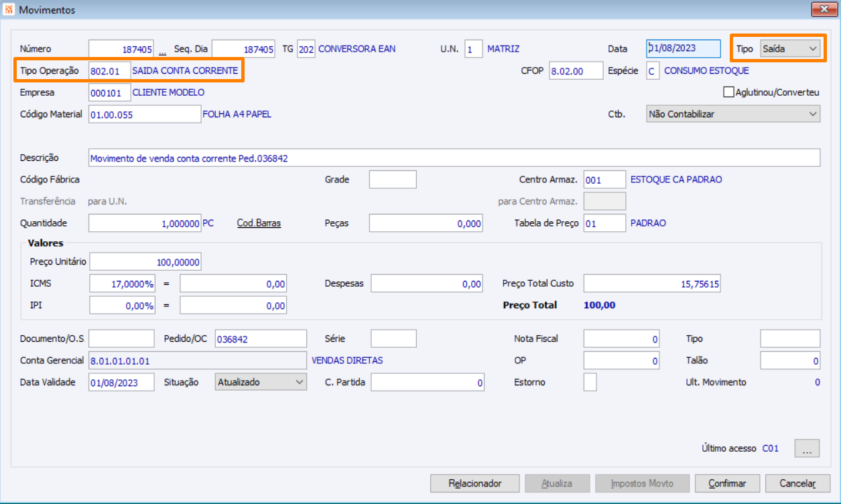Click the Ult. Movimento value 0
This screenshot has width=841, height=504.
point(817,382)
